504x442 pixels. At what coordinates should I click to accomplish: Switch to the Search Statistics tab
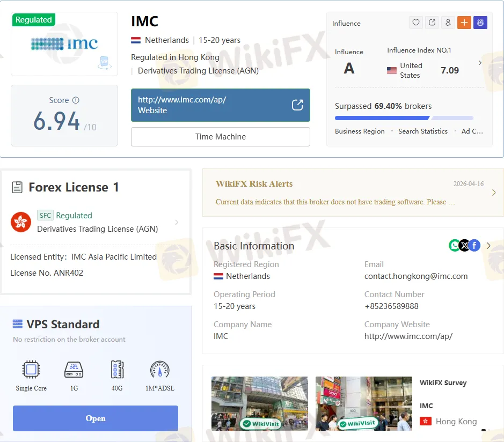point(422,131)
